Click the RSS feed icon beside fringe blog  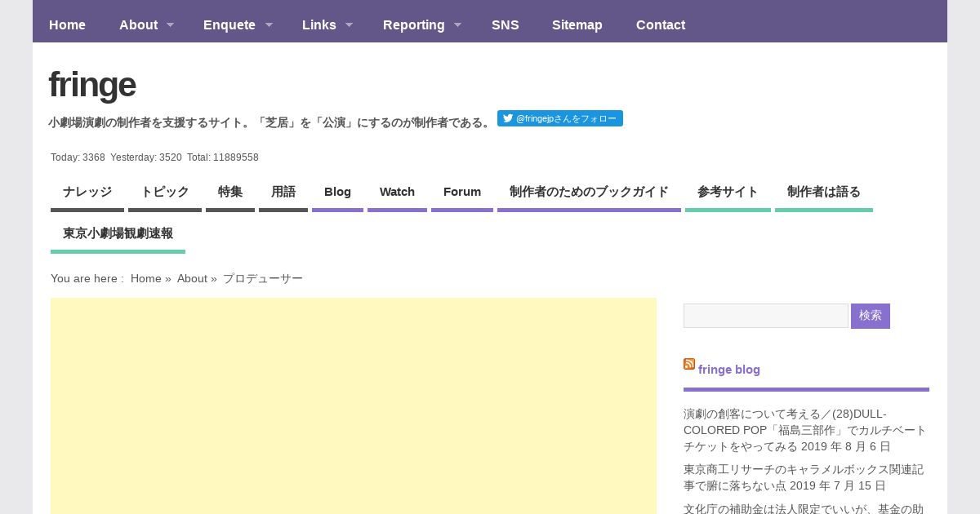point(689,364)
